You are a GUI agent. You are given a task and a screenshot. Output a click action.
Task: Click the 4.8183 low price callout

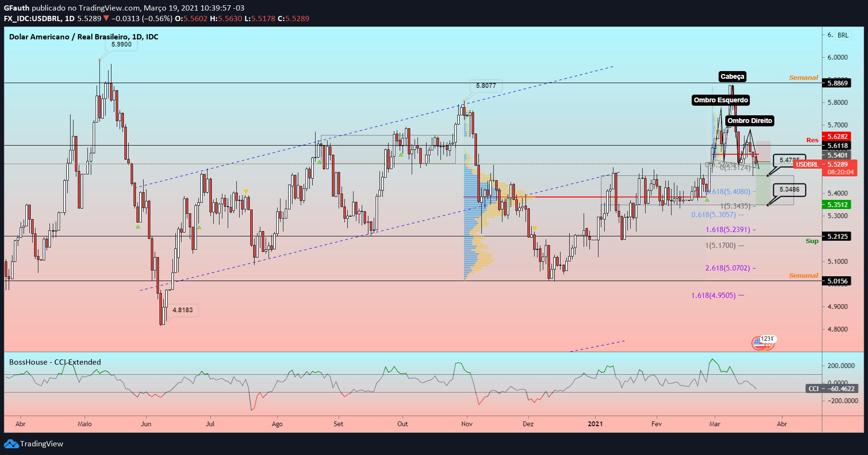click(183, 310)
